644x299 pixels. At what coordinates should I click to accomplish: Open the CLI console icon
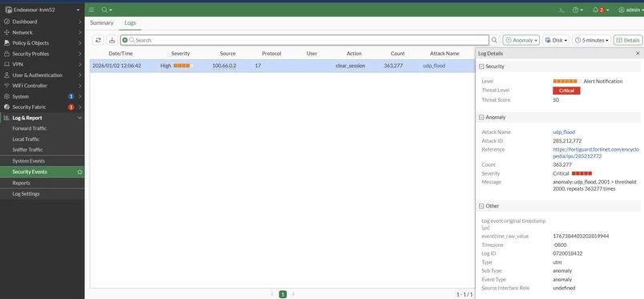(561, 10)
